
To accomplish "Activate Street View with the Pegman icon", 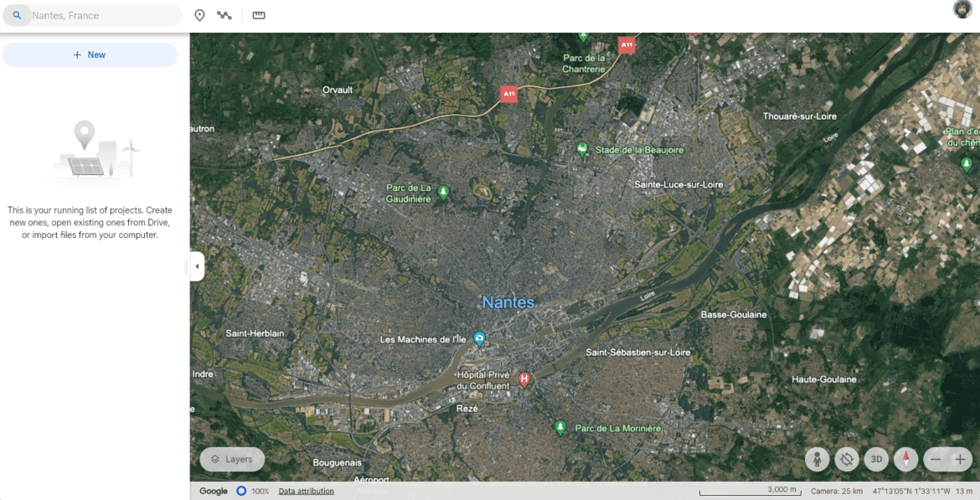I will coord(817,459).
